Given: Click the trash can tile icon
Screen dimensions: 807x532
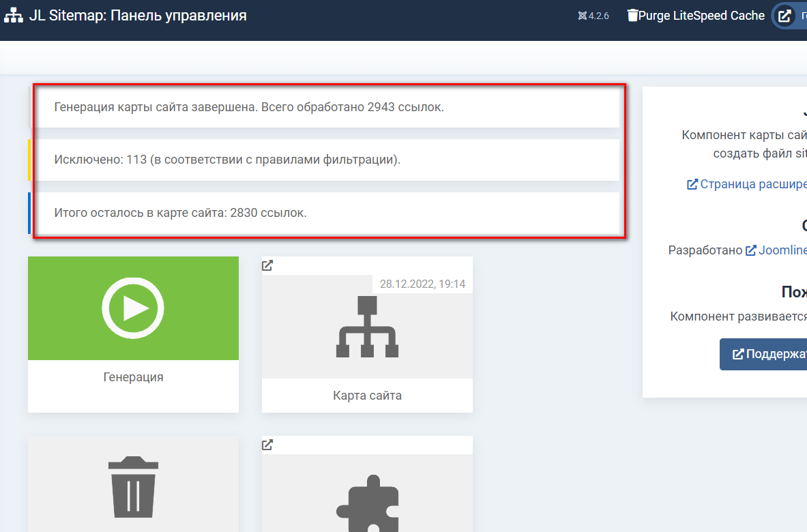Looking at the screenshot, I should click(x=133, y=488).
